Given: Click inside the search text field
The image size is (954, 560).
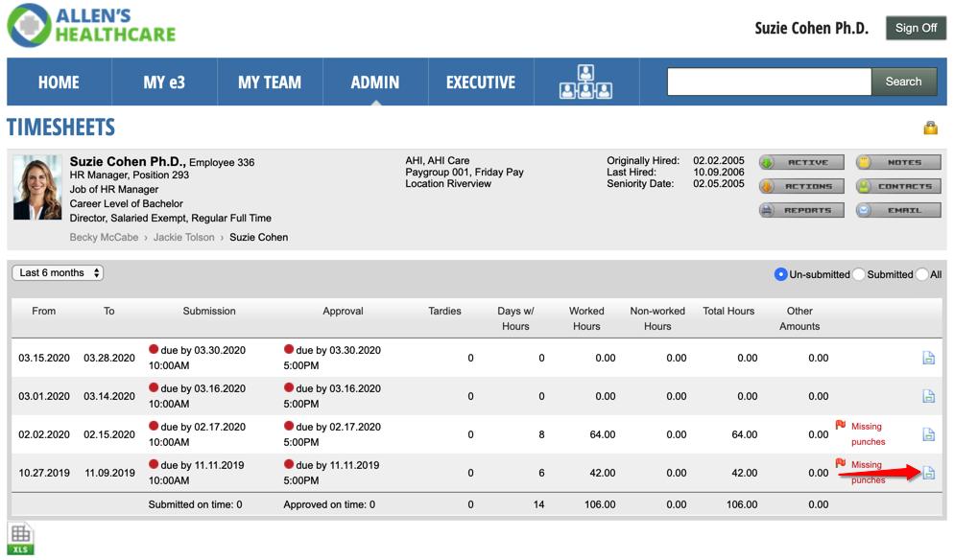Looking at the screenshot, I should coord(768,82).
